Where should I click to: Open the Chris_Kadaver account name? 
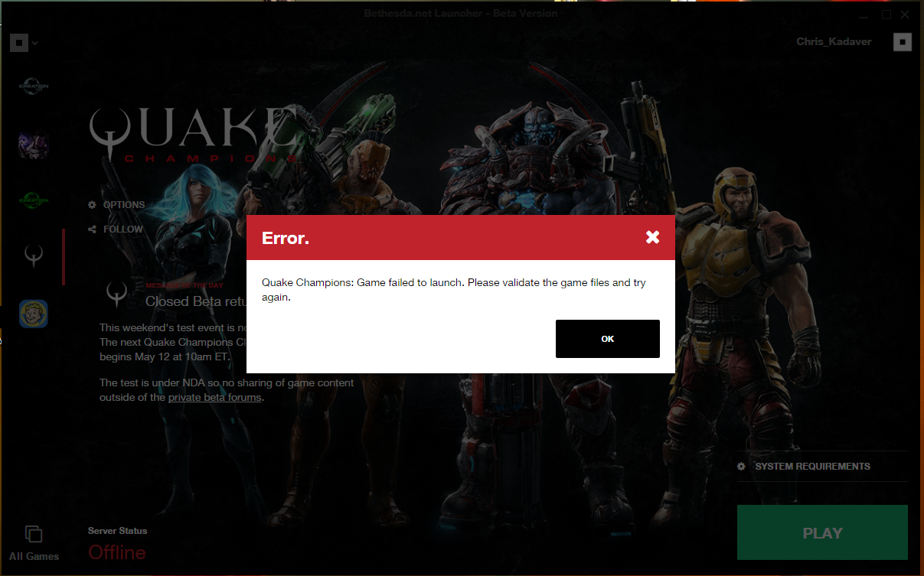click(x=834, y=42)
